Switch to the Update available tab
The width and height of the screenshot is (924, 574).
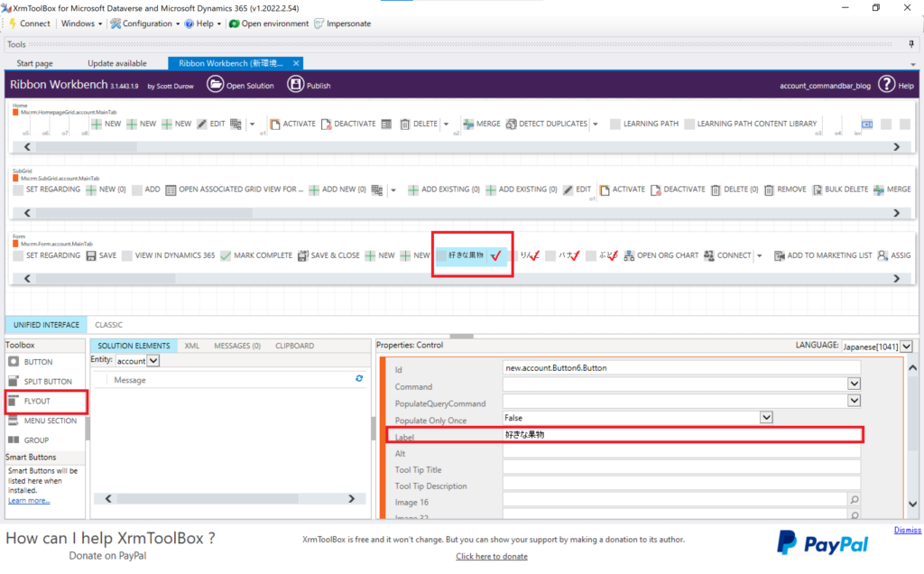click(117, 63)
